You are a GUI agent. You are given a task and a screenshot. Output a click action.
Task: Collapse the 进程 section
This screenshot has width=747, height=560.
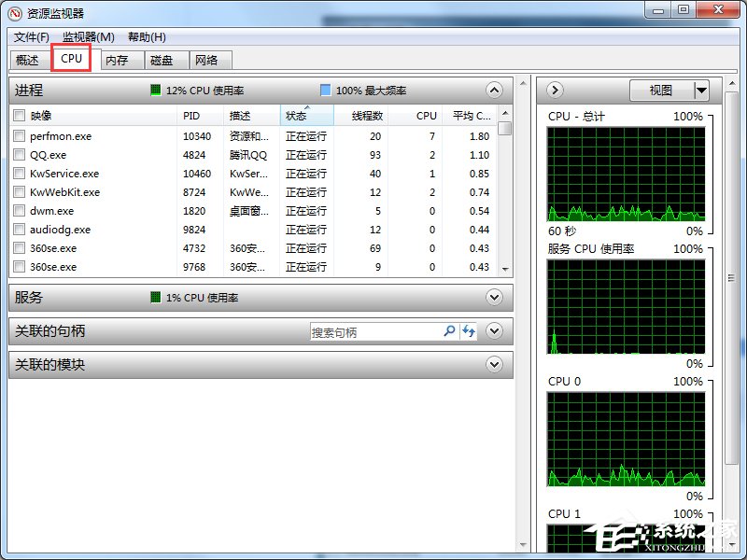click(x=494, y=91)
